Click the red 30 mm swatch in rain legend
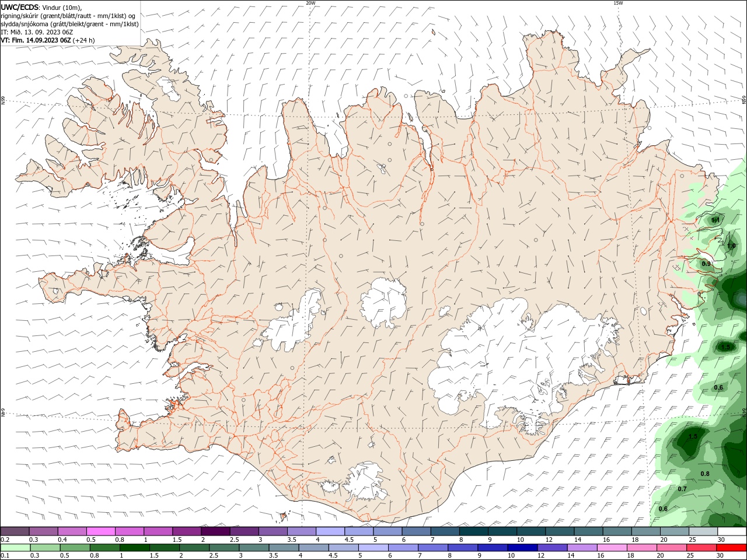 (x=732, y=548)
